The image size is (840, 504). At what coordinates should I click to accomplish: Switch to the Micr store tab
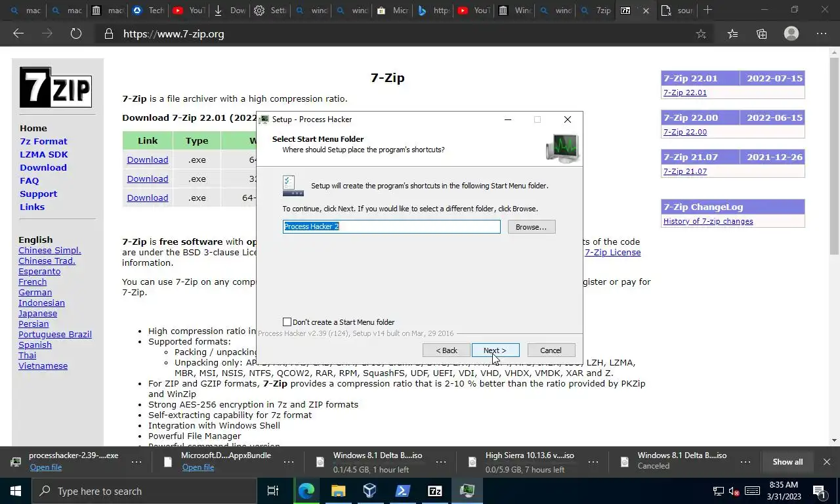click(392, 10)
